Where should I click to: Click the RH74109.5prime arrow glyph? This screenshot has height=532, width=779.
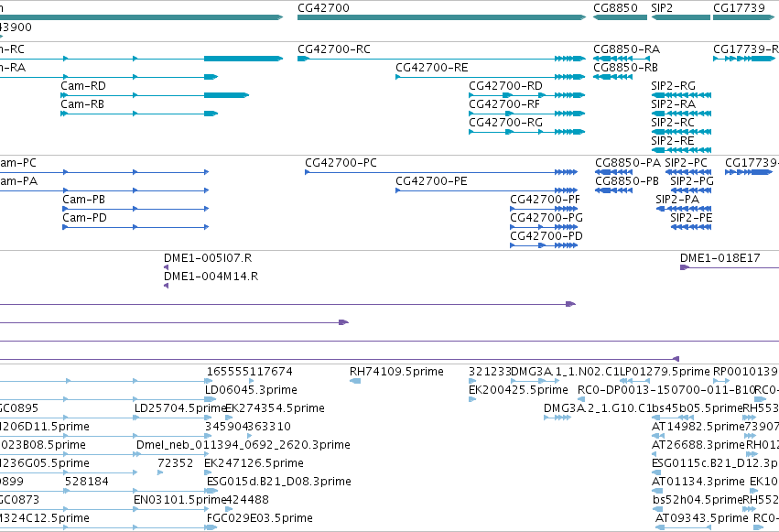click(x=355, y=381)
